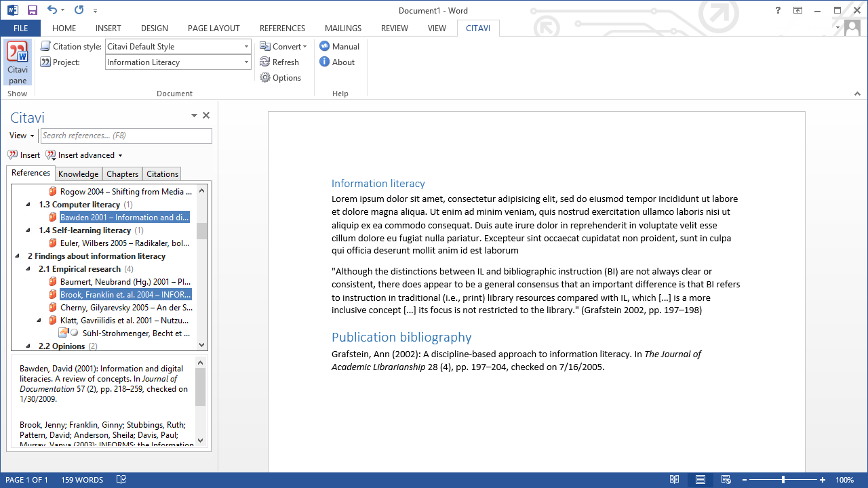Collapse the ribbon with the arrow
Image resolution: width=868 pixels, height=488 pixels.
856,94
